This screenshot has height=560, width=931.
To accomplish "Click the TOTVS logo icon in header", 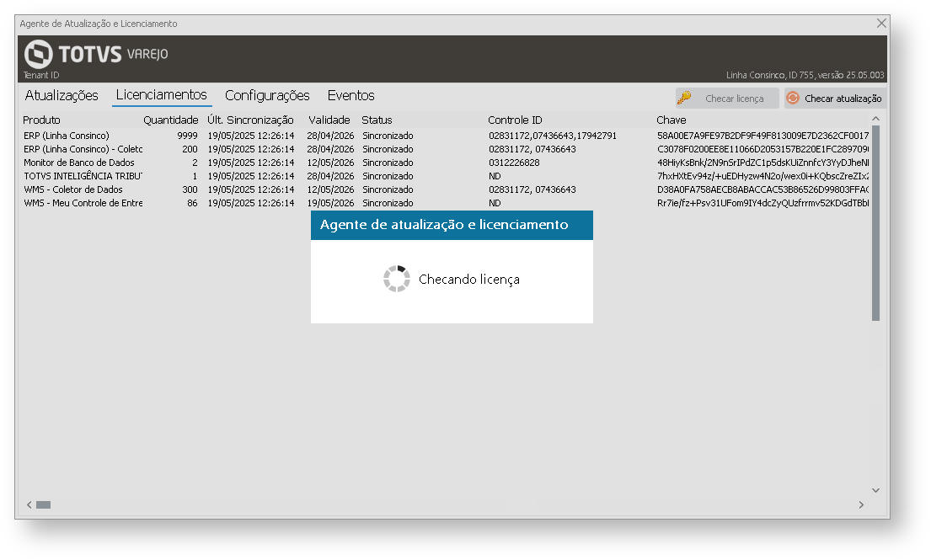I will click(39, 54).
